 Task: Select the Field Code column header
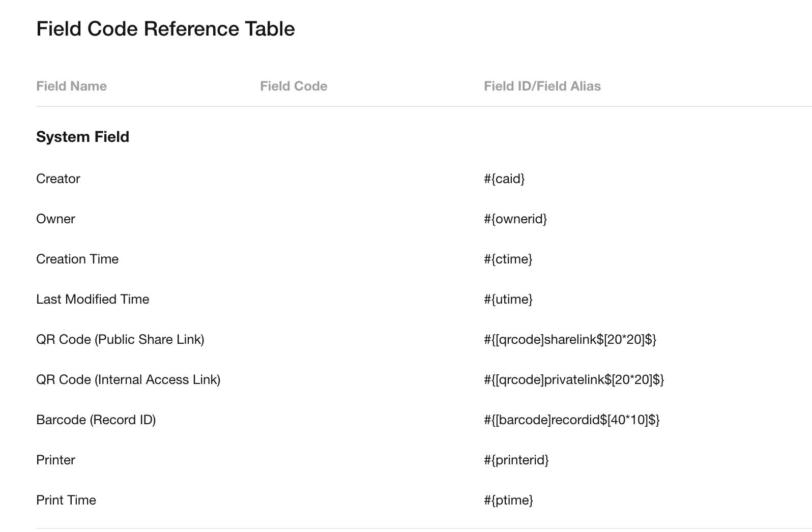[x=294, y=86]
